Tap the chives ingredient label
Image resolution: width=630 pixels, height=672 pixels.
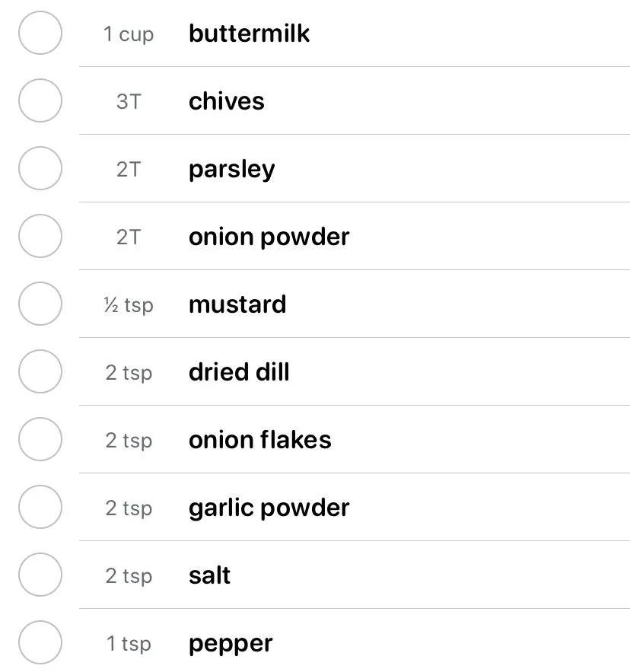point(227,101)
